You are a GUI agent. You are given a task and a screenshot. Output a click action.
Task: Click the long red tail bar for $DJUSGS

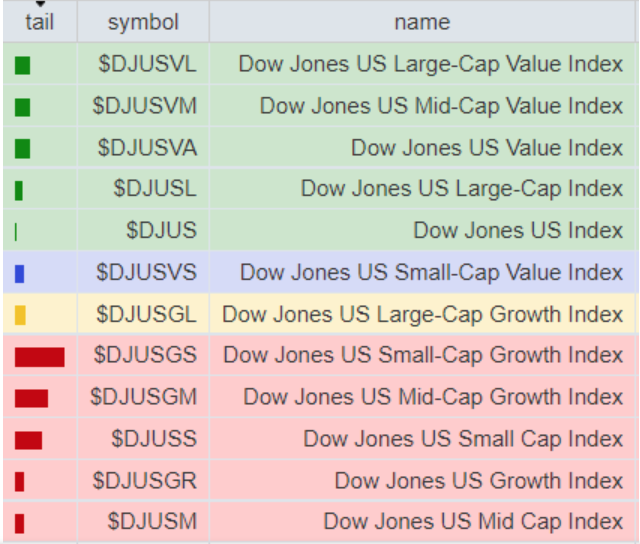click(40, 357)
